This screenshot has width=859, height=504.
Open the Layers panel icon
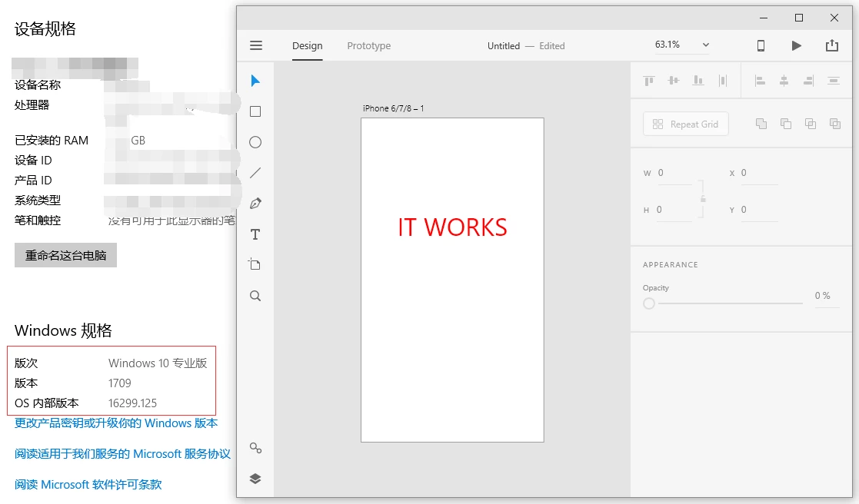coord(255,479)
